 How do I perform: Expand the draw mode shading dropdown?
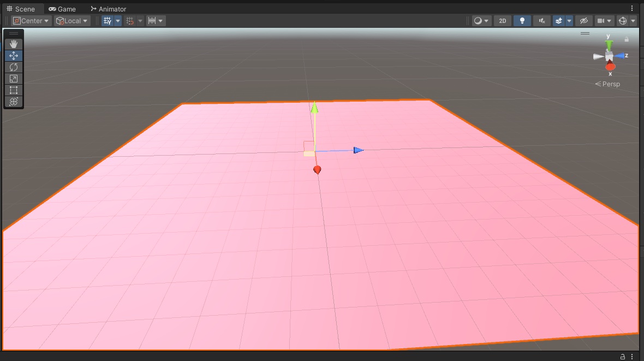click(x=481, y=21)
